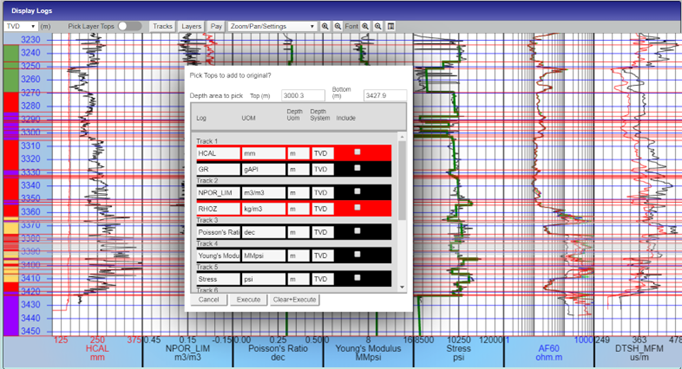The width and height of the screenshot is (682, 369).
Task: Check the Include box for HCAL
Action: click(x=357, y=152)
